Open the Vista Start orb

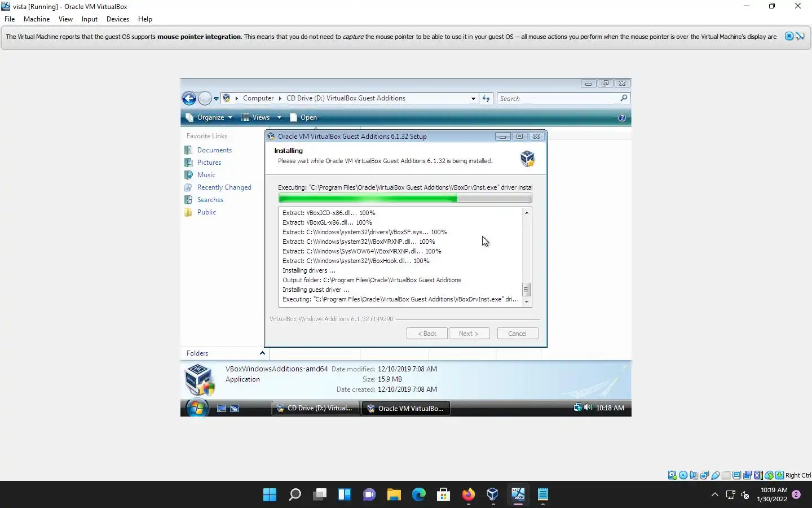click(197, 408)
